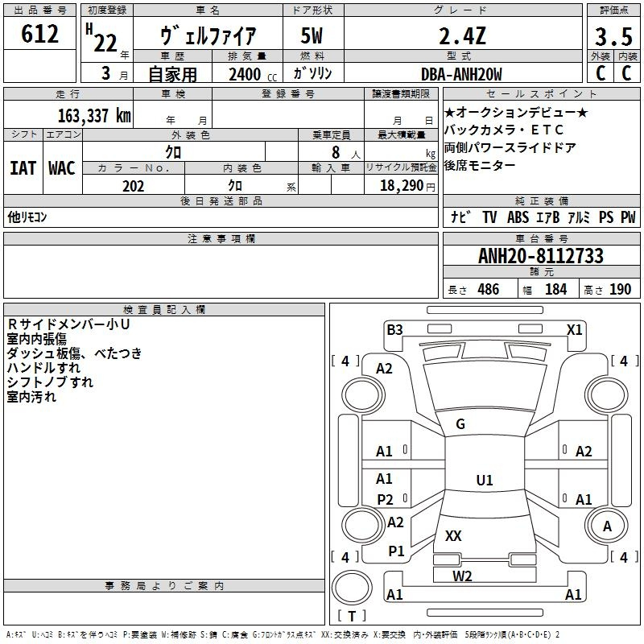Viewport: 644px width, 644px height.
Task: Click the overall grade 3.5 box
Action: click(613, 36)
